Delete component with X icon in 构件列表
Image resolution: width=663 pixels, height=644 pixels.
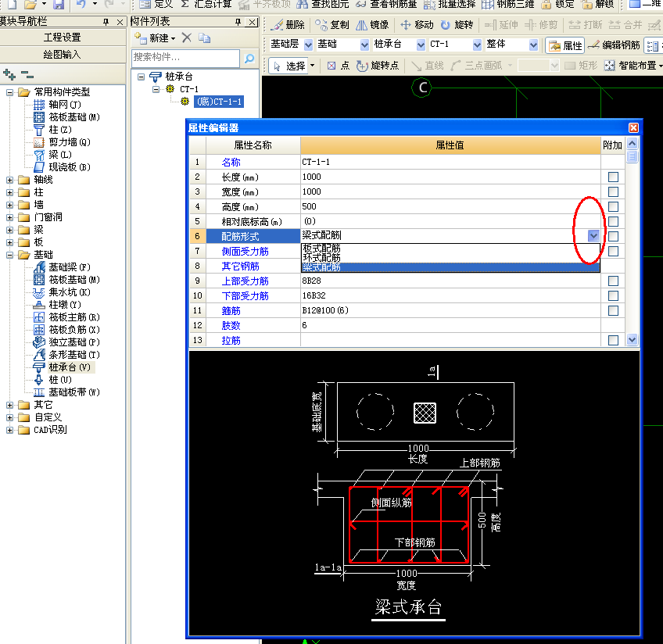coord(186,38)
